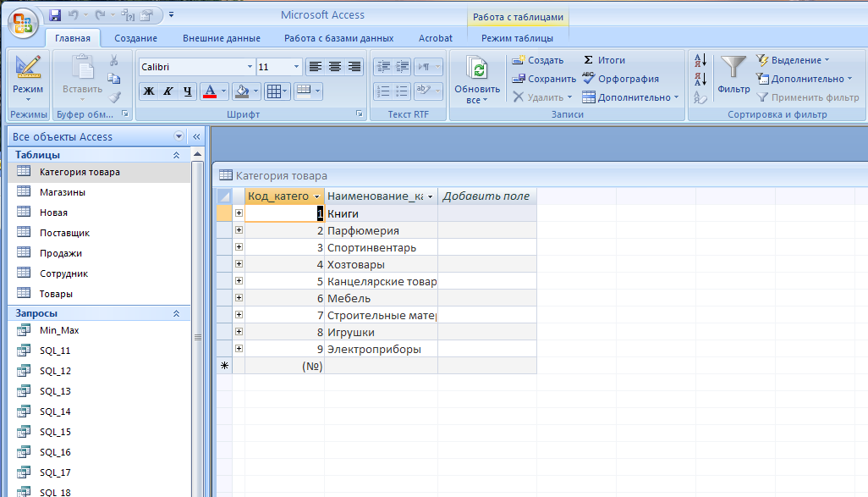The width and height of the screenshot is (868, 497).
Task: Collapse the Таблицы group
Action: click(x=176, y=155)
